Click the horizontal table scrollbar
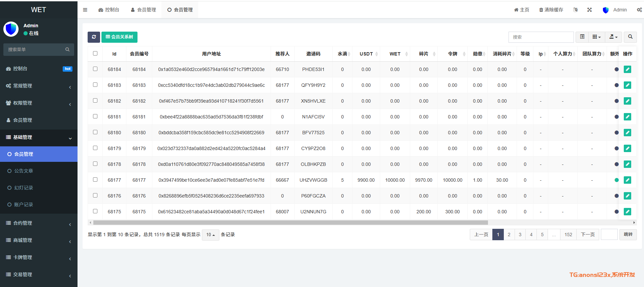 290,222
